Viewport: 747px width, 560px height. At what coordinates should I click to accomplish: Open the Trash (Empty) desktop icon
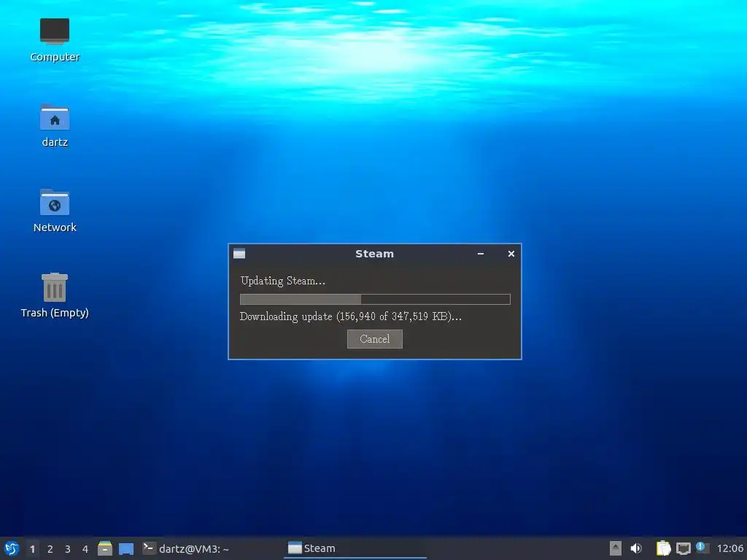[55, 295]
